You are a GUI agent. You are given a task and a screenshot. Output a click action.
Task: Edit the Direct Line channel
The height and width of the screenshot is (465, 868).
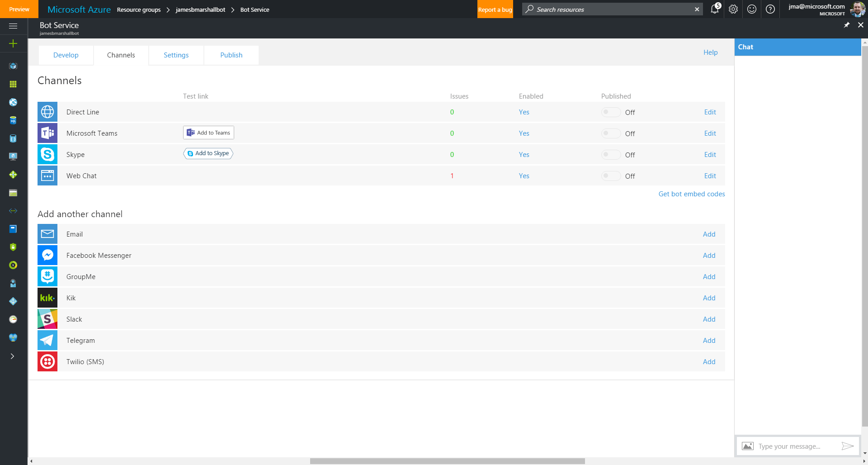[x=710, y=112]
